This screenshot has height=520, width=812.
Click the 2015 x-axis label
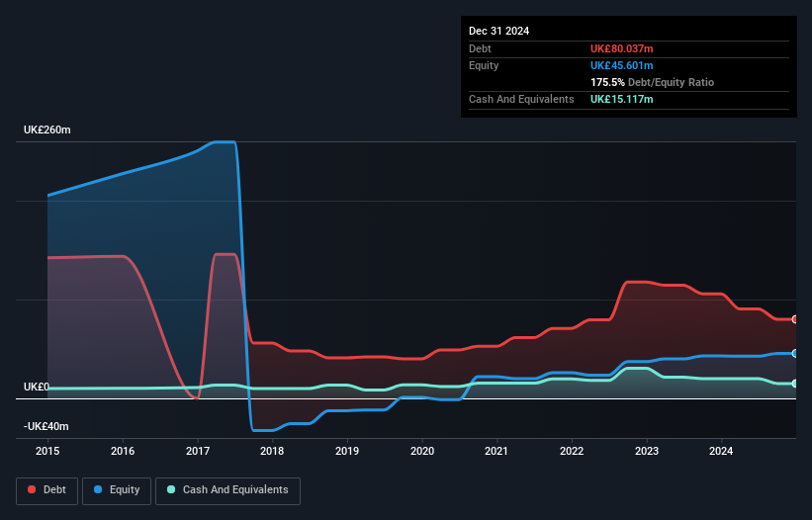pyautogui.click(x=47, y=451)
